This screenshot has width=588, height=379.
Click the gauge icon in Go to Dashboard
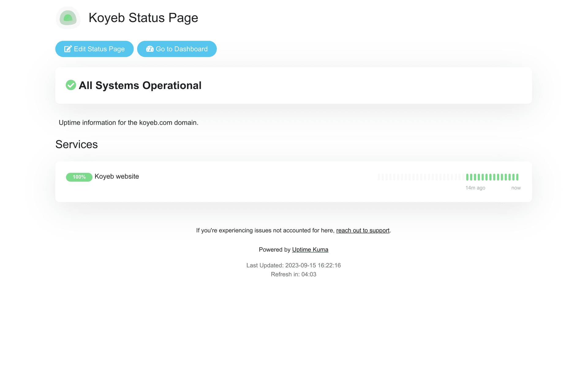click(150, 49)
